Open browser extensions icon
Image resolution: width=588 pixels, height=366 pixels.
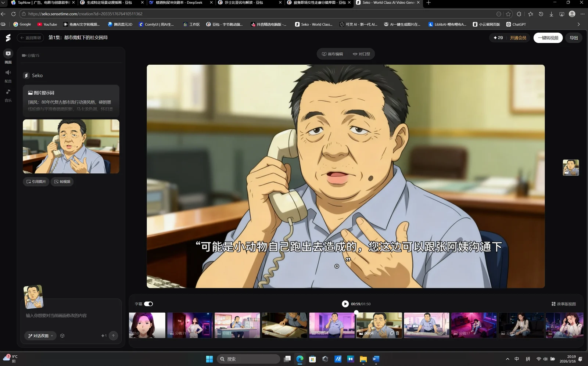tap(519, 14)
